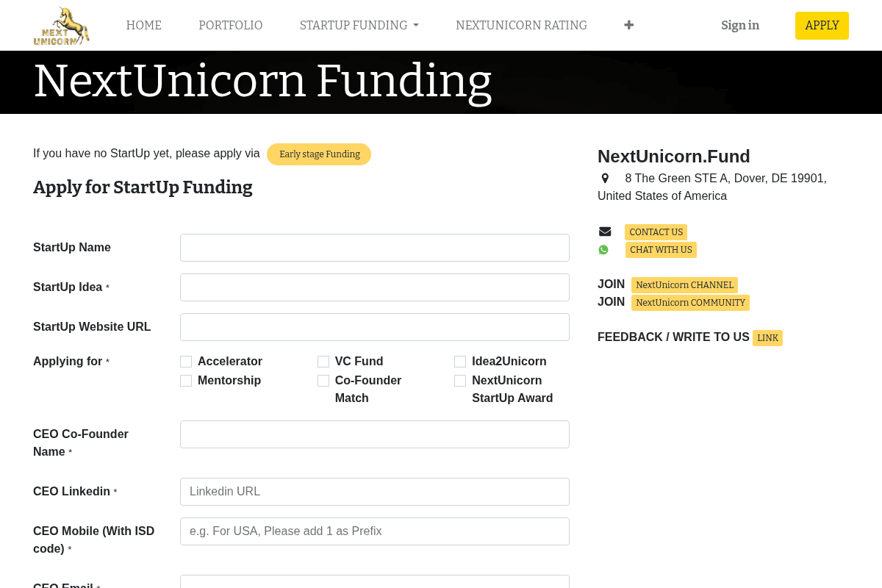The width and height of the screenshot is (882, 588).
Task: Click the yellow Apply button
Action: coord(822,26)
